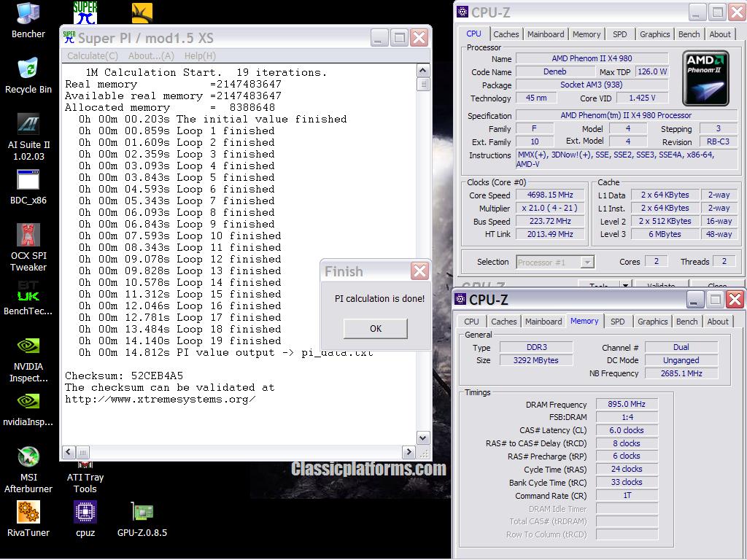The height and width of the screenshot is (560, 747).
Task: Select Mainboard tab in lower CPU-Z window
Action: (x=543, y=322)
